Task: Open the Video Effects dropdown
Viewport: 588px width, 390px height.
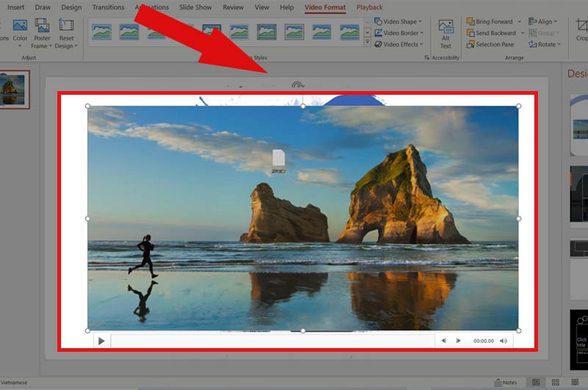Action: pos(398,45)
